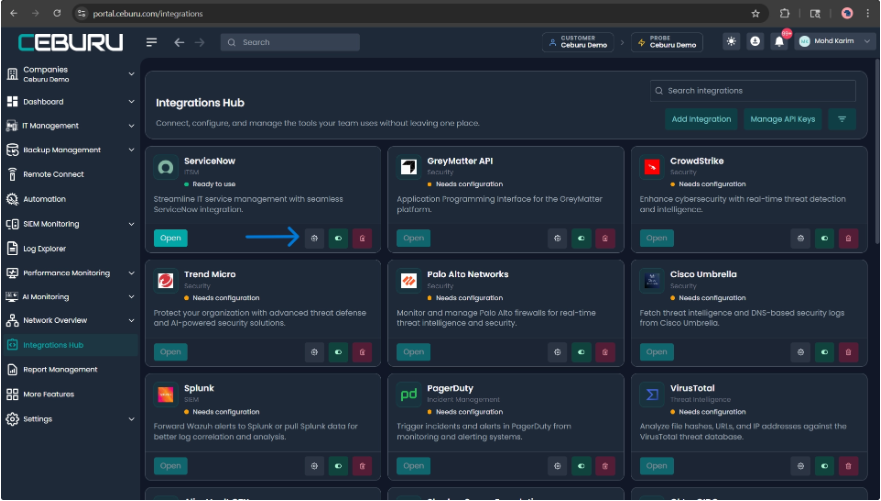The image size is (881, 501).
Task: Delete the Splunk integration
Action: (x=362, y=466)
